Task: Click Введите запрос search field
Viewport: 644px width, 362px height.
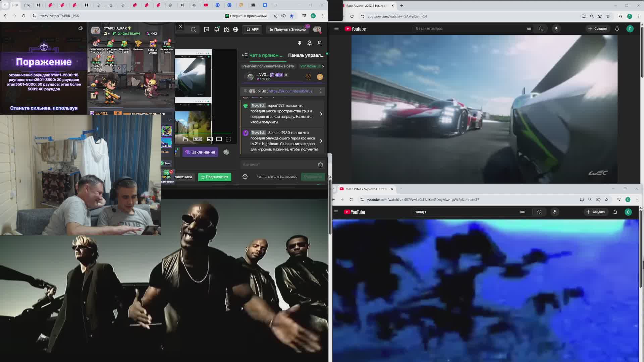Action: 470,28
